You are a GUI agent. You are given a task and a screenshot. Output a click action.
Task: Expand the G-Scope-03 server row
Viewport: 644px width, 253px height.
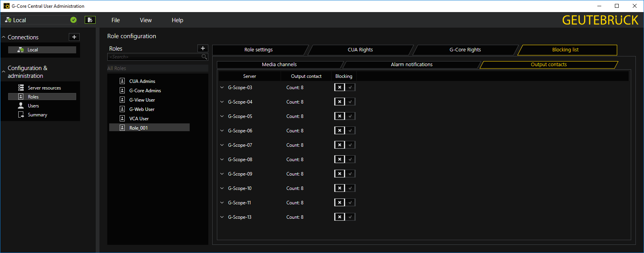point(222,88)
